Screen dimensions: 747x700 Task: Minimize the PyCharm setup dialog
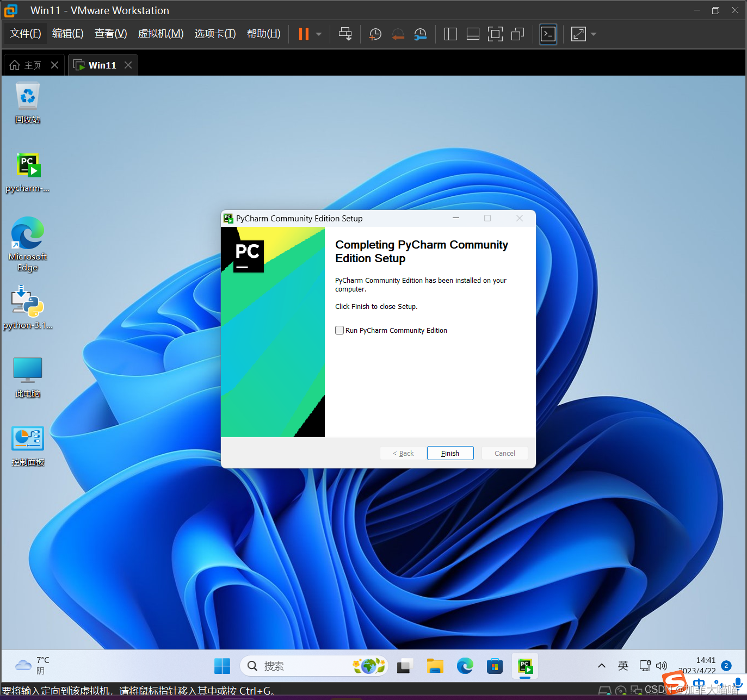456,218
